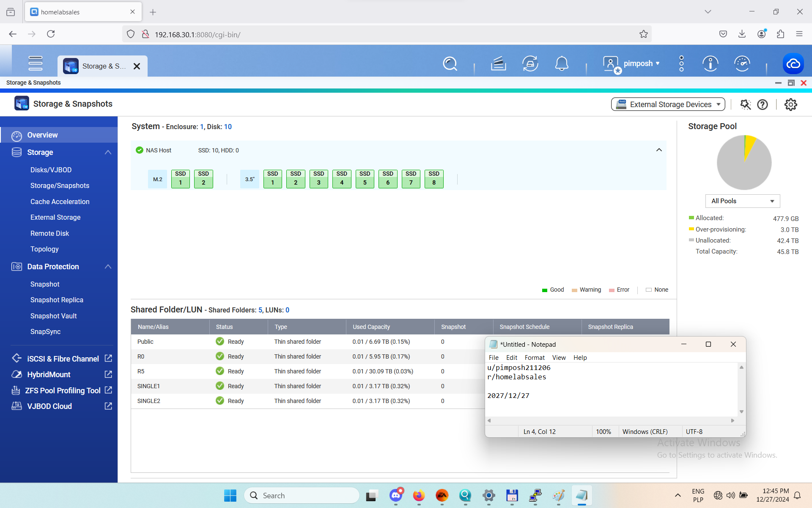Sort table by Used Capacity column header
The height and width of the screenshot is (508, 812).
coord(390,327)
